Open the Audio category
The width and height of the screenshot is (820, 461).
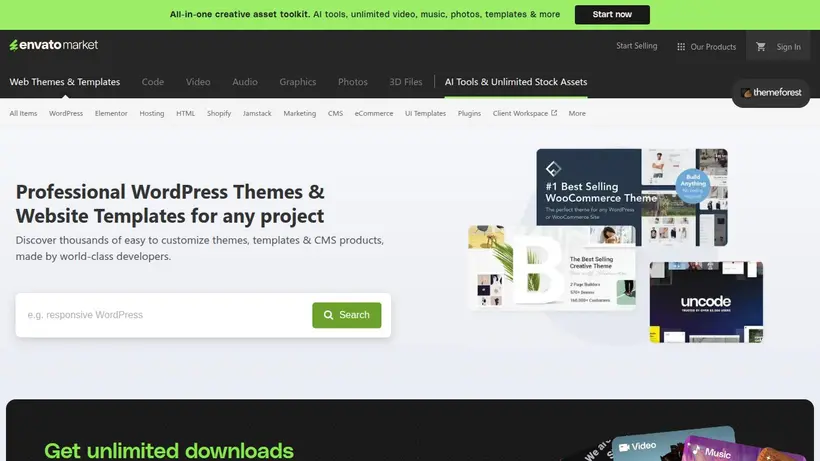(245, 82)
